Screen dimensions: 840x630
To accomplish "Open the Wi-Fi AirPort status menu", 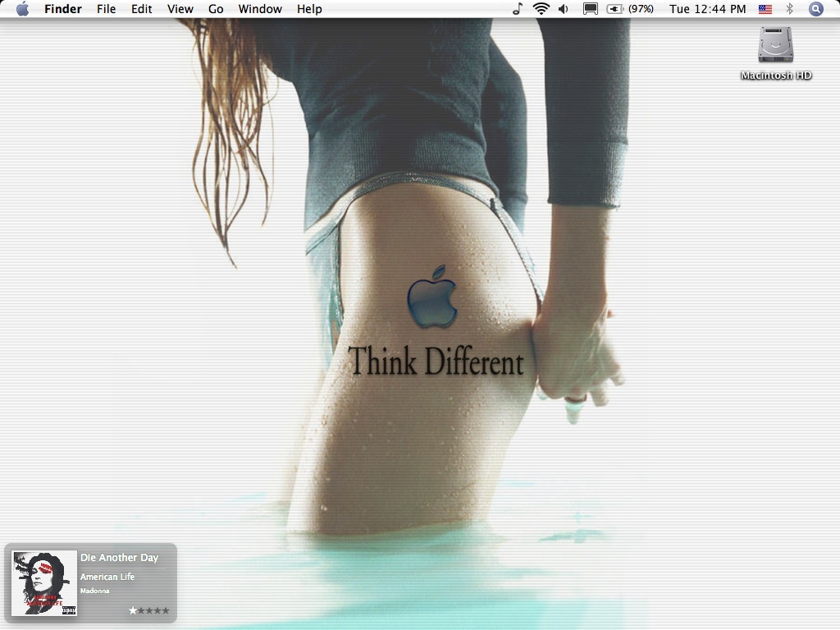I will pyautogui.click(x=541, y=8).
